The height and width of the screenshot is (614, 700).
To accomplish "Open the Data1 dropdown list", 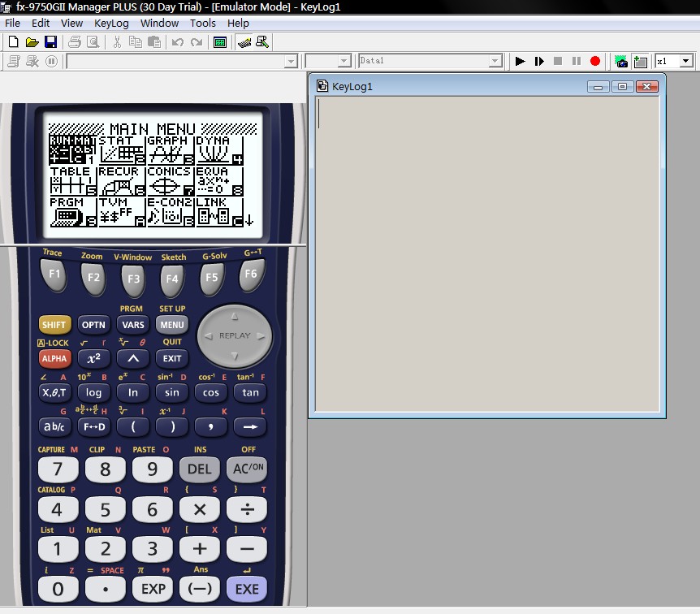I will [495, 61].
